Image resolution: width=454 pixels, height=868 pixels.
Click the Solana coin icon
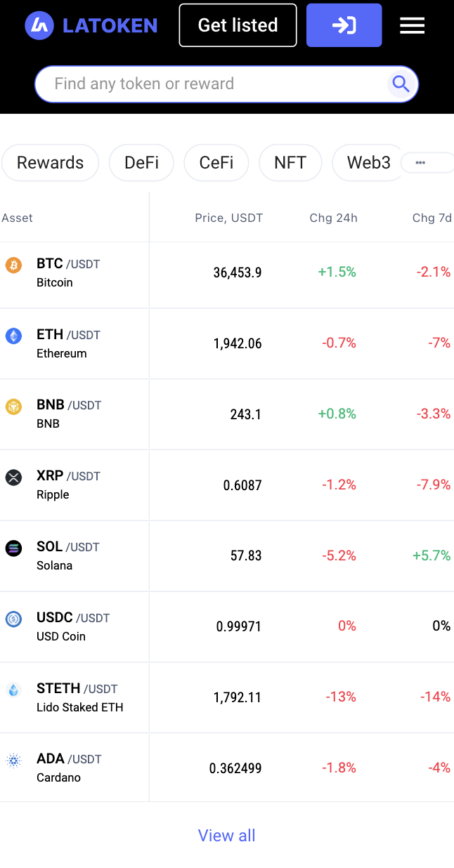(x=13, y=548)
